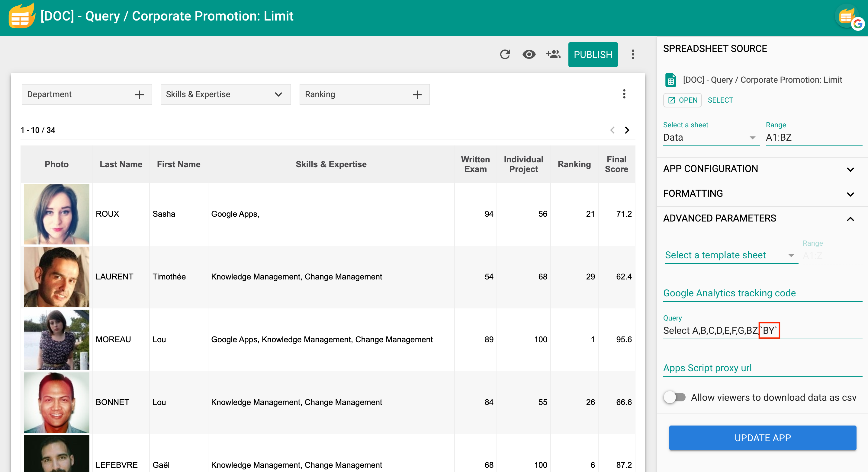This screenshot has height=472, width=868.
Task: Click the SPREADSHEET SOURCE heading
Action: pos(715,49)
